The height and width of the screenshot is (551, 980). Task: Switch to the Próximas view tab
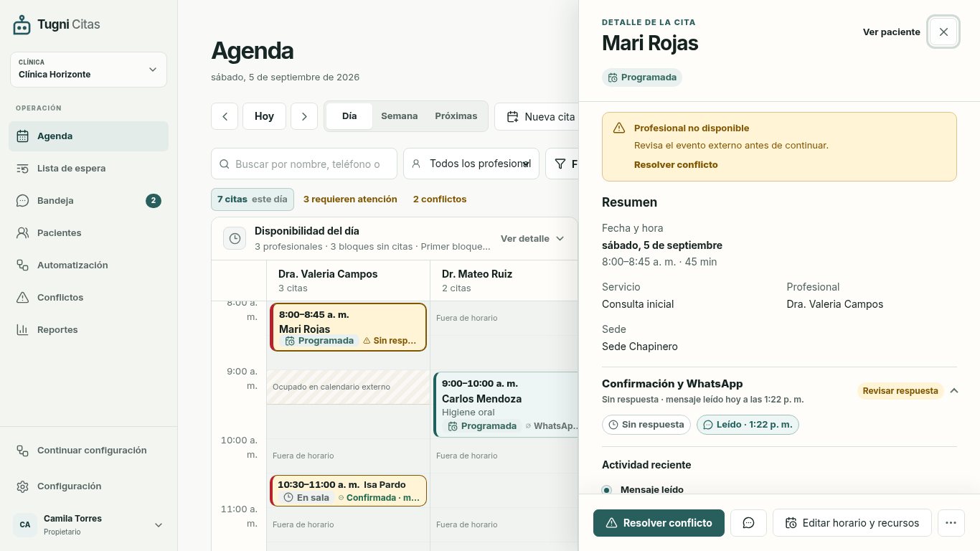point(456,116)
